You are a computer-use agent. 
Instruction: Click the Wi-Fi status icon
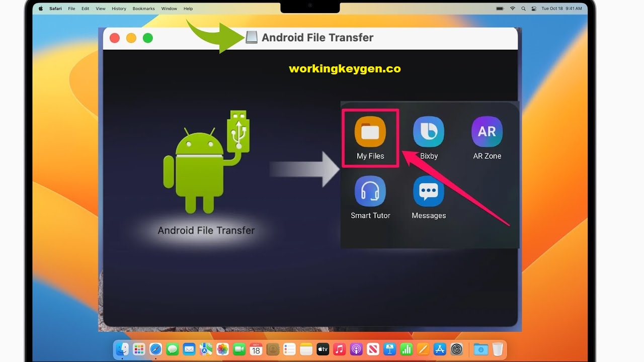point(513,9)
